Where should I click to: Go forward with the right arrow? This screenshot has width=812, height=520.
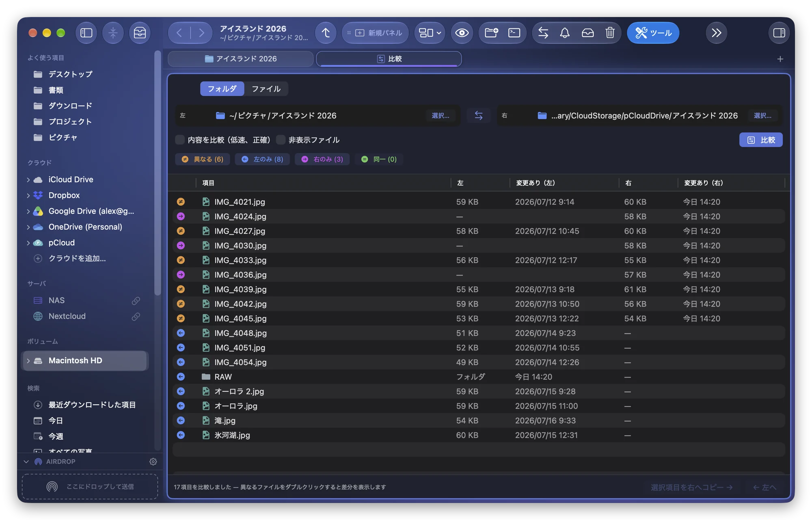click(x=201, y=33)
